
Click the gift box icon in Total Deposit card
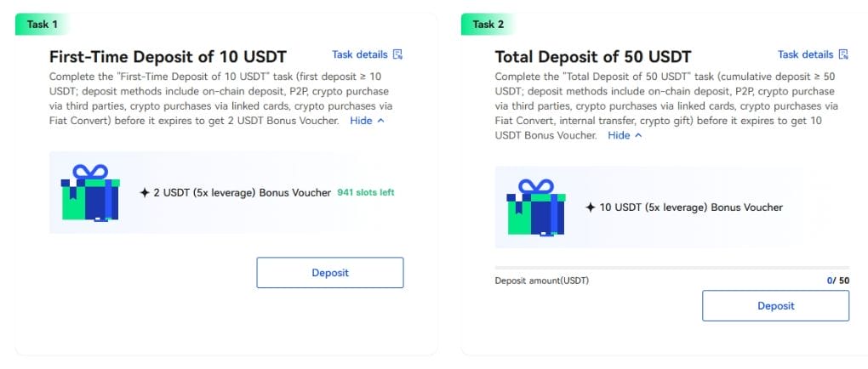(x=536, y=207)
